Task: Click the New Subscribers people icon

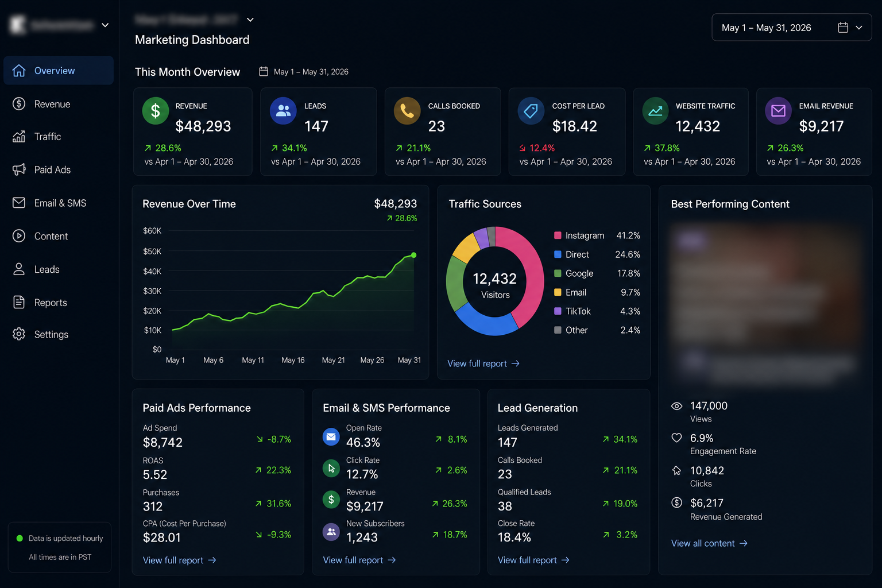Action: pos(331,532)
